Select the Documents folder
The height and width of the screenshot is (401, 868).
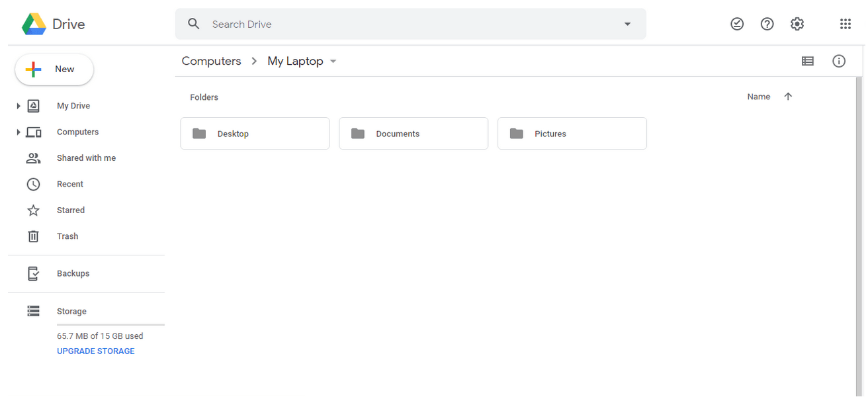tap(413, 134)
